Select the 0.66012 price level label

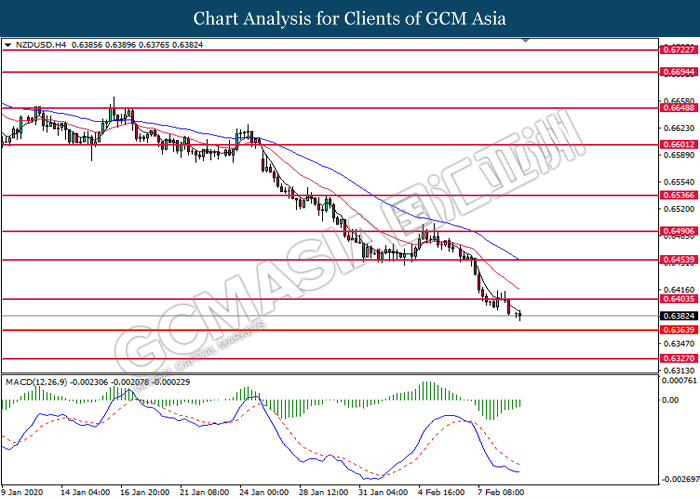[x=679, y=145]
